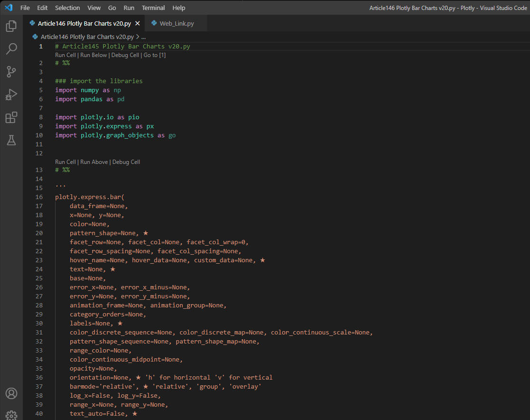This screenshot has height=420, width=530.
Task: Open the Run and Debug view
Action: (x=11, y=95)
